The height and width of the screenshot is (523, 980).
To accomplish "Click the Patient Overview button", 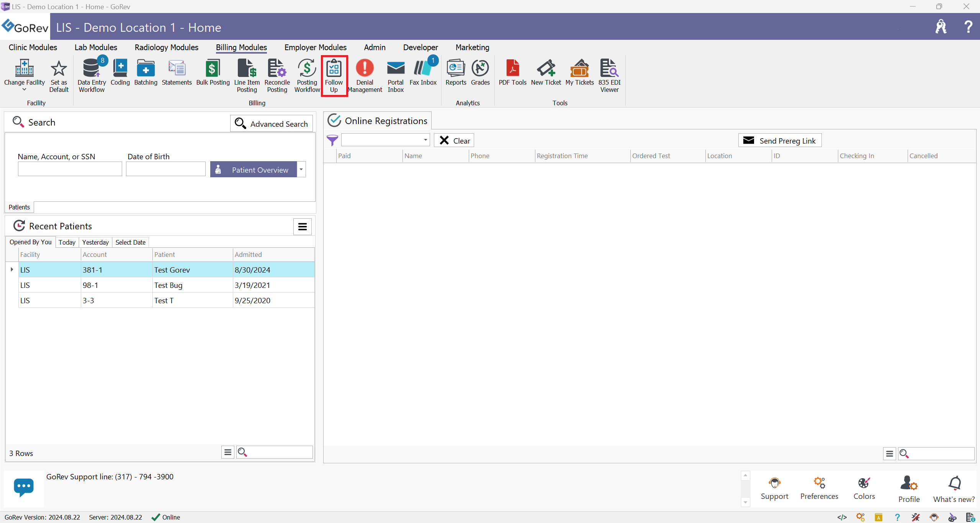I will click(x=254, y=169).
